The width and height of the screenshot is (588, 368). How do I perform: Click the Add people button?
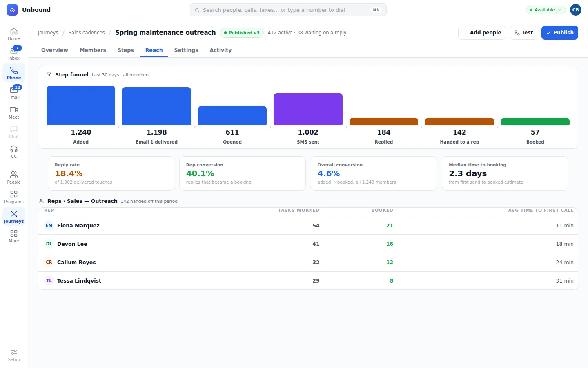tap(482, 33)
